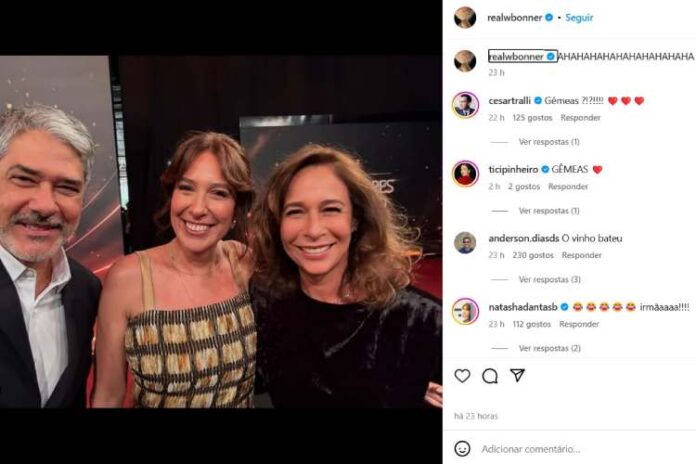Viewport: 696px width, 464px height.
Task: Open anderson.diasds's profile avatar
Action: (x=465, y=242)
